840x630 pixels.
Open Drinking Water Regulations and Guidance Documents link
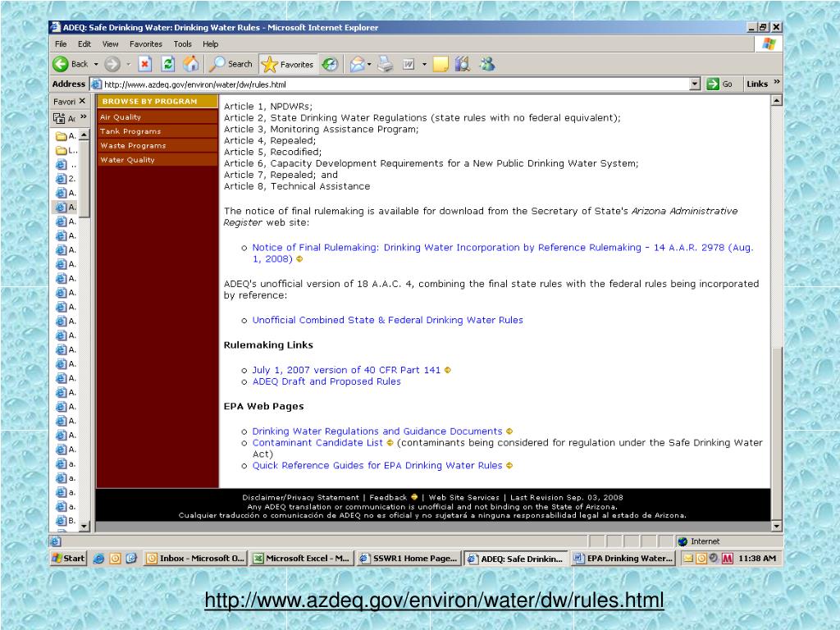(377, 431)
